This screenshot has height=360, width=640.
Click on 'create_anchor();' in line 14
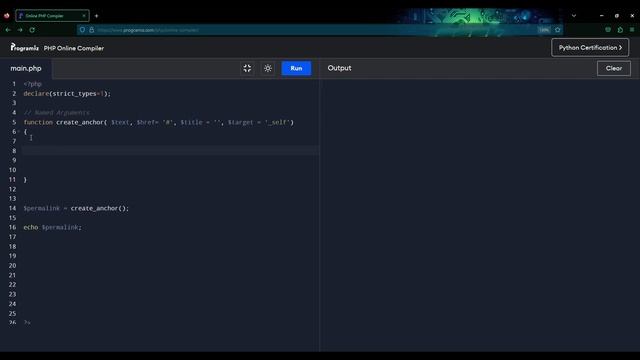[x=100, y=208]
